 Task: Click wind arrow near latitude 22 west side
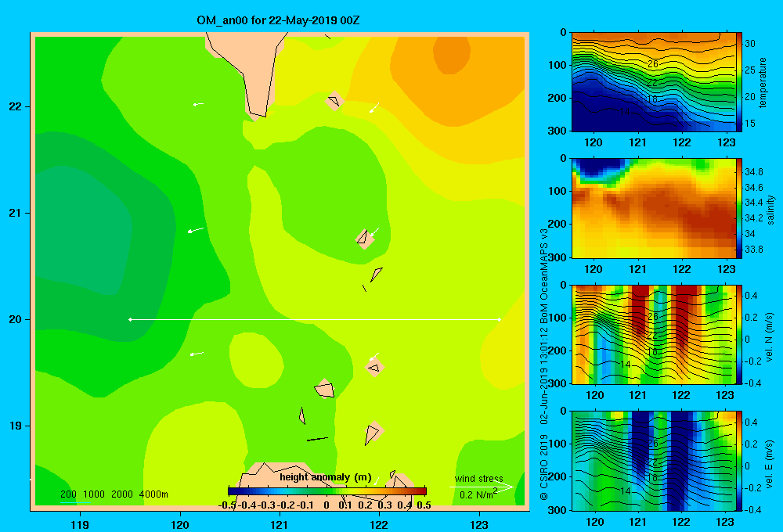click(198, 104)
